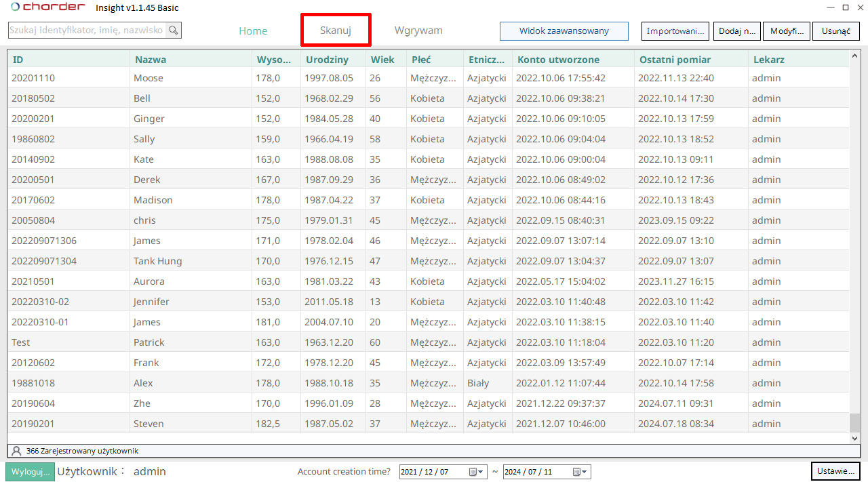Log out with the Wyloguj button
Screen dimensions: 868x482
tap(30, 472)
